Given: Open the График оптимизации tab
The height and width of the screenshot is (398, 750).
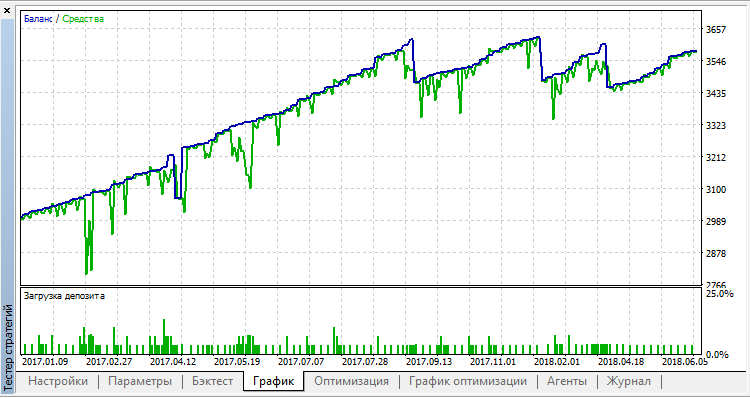Looking at the screenshot, I should (x=468, y=382).
